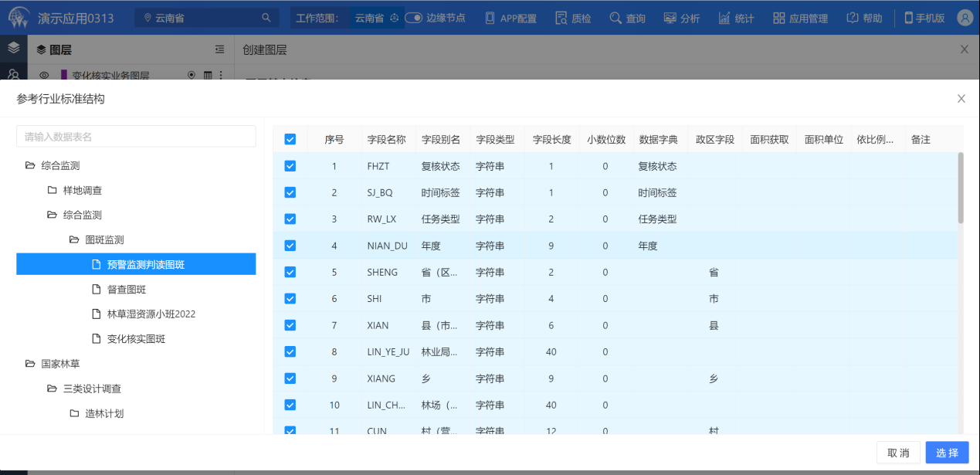Close the 参考行业标准结构 dialog
This screenshot has height=475, width=980.
point(961,99)
